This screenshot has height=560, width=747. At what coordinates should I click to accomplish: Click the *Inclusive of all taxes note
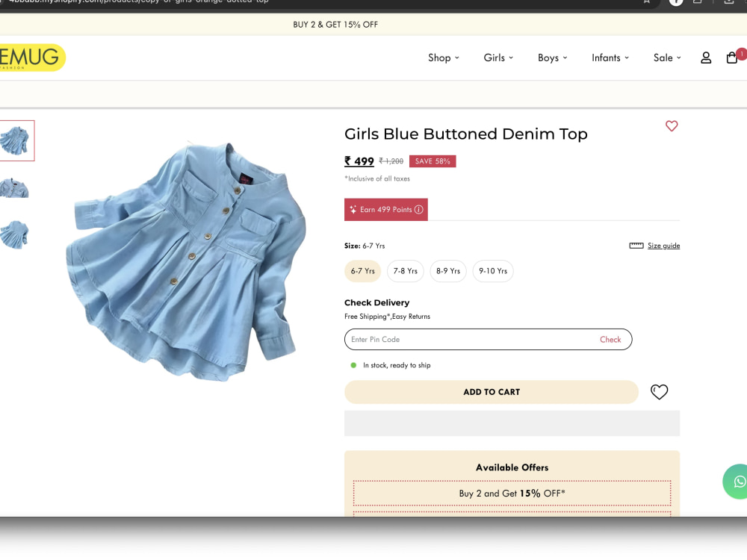[x=377, y=178]
